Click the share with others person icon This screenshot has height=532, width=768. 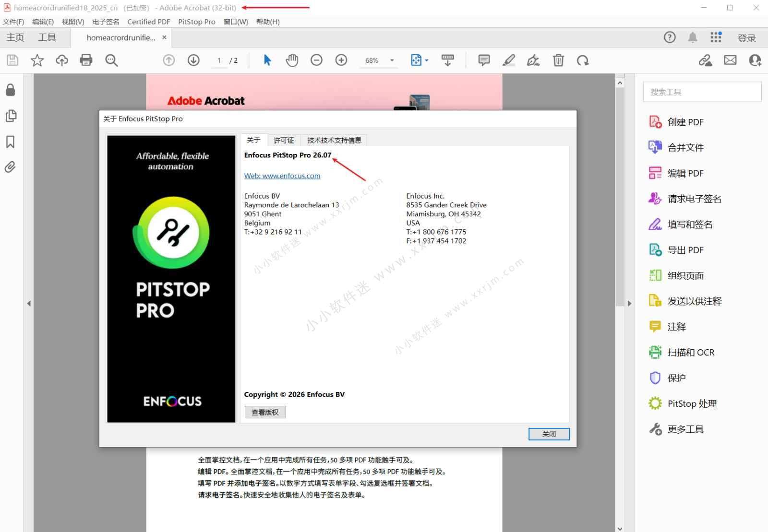[755, 60]
